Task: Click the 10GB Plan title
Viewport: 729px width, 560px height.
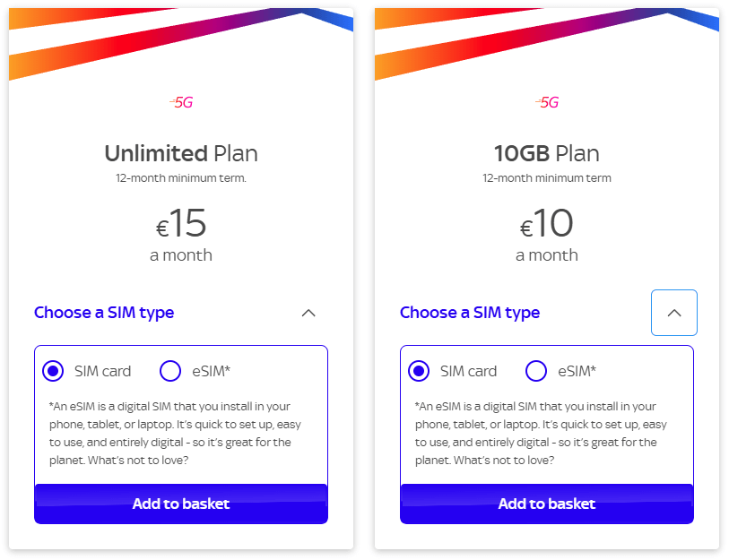Action: (x=547, y=153)
